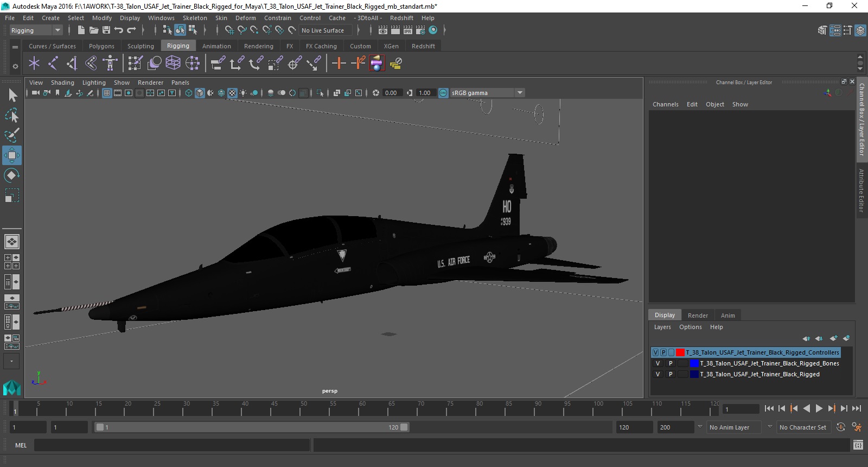Toggle visibility V of Controllers layer
The height and width of the screenshot is (467, 868).
(x=655, y=352)
